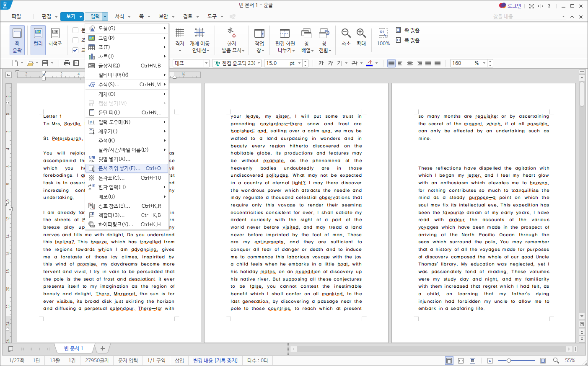Toggle 변경 내용 [기록 중지] tracking
This screenshot has width=588, height=366.
(x=215, y=361)
